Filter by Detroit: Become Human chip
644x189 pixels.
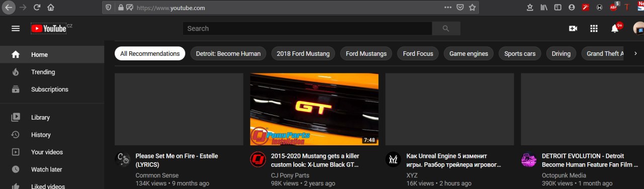(x=228, y=54)
